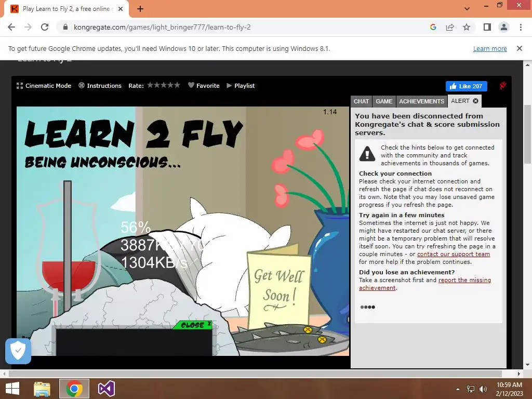Open Chrome three-dot menu
The image size is (532, 399).
[521, 27]
